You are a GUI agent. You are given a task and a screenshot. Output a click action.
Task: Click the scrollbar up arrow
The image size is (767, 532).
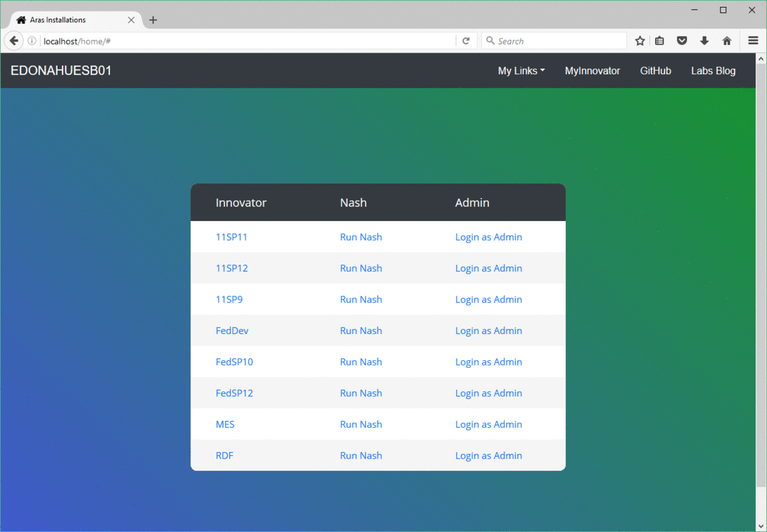coord(761,59)
